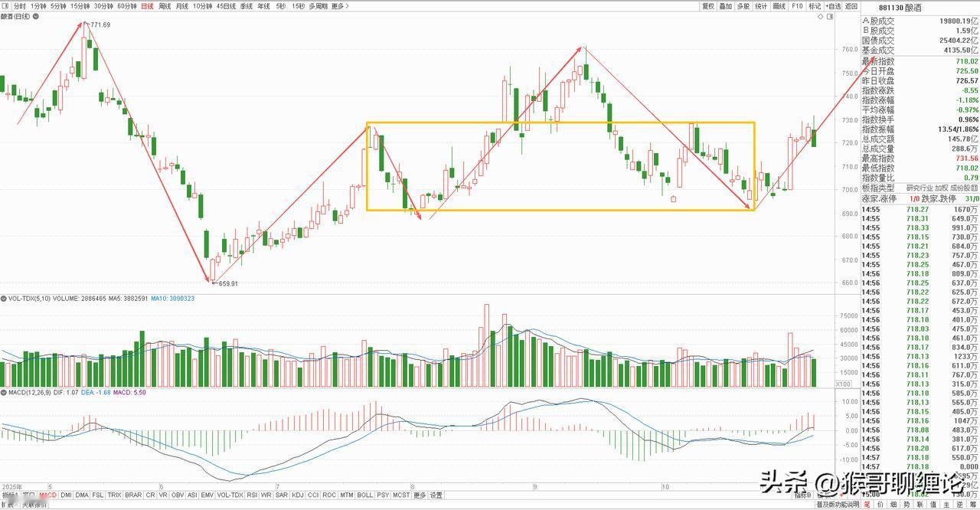Select the BRAR indicator tab

[133, 495]
